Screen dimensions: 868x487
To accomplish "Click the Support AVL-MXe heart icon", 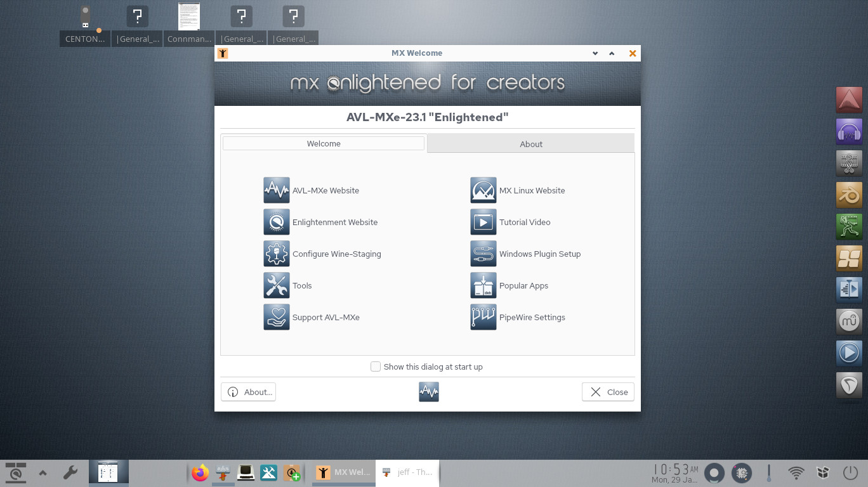I will point(277,317).
